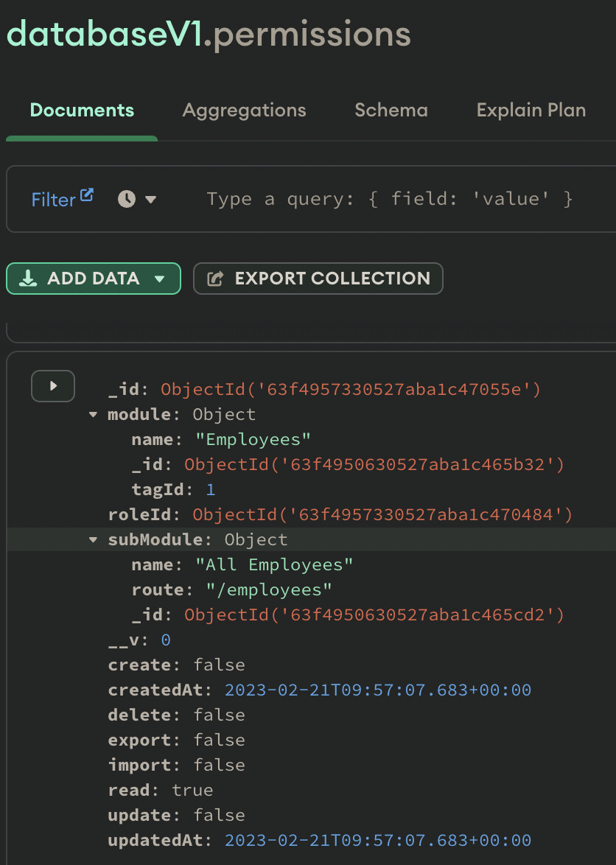Click the export icon in EXPORT COLLECTION
Viewport: 616px width, 865px height.
215,279
